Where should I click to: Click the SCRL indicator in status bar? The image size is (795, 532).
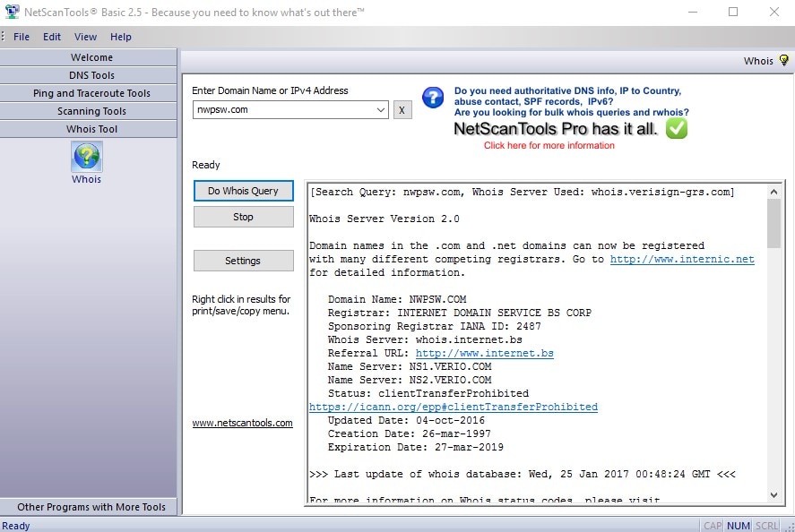pyautogui.click(x=766, y=526)
